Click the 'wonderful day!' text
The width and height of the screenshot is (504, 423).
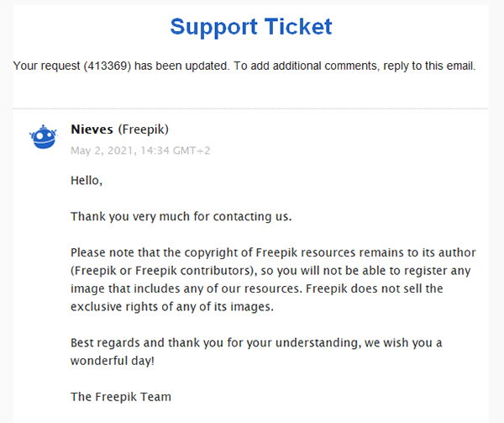click(x=113, y=361)
